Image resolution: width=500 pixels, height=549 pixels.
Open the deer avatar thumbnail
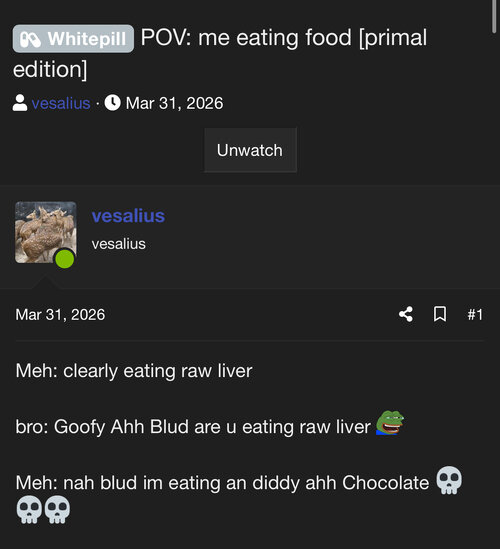point(46,232)
